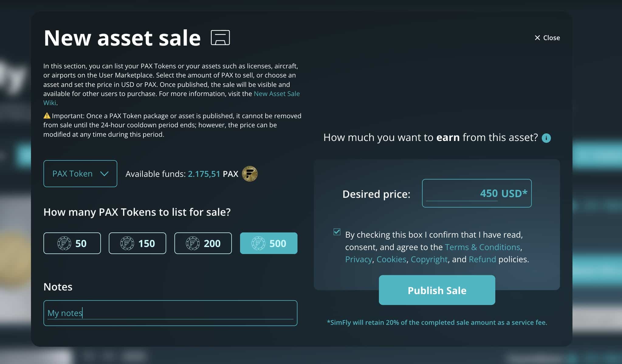
Task: Open the Privacy policy link
Action: [x=359, y=259]
